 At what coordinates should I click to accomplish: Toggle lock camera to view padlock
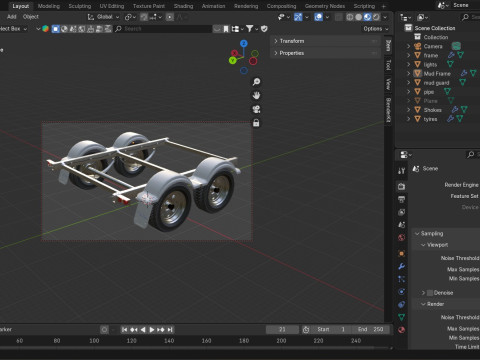click(256, 123)
